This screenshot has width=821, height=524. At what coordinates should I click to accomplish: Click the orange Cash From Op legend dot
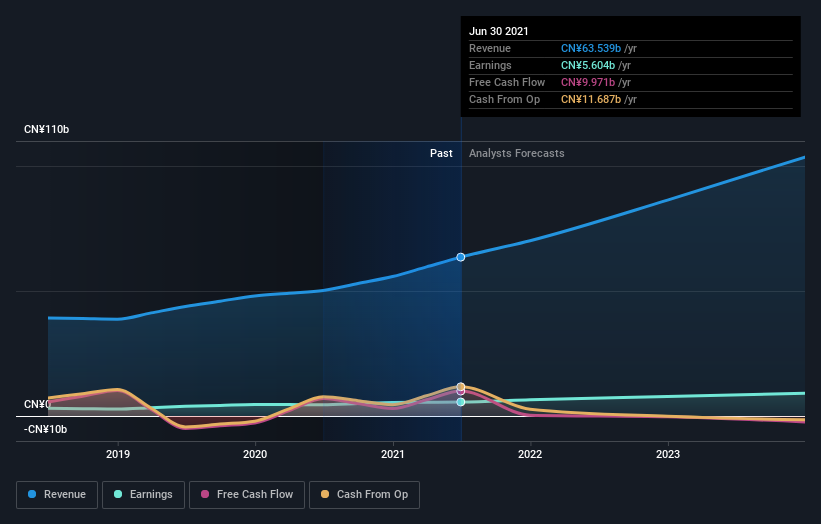[x=325, y=494]
